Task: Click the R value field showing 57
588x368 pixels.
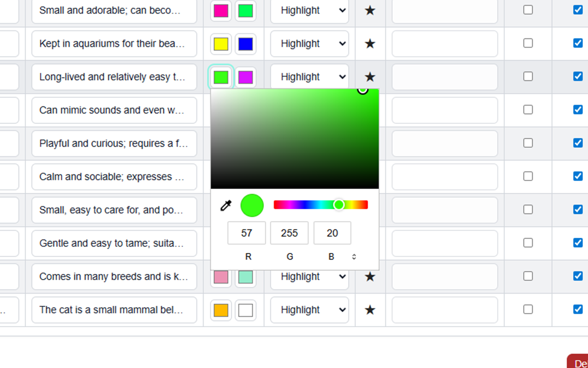Action: tap(247, 233)
